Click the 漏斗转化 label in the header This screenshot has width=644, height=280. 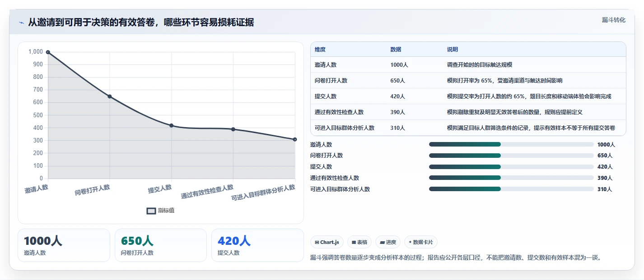tap(614, 20)
